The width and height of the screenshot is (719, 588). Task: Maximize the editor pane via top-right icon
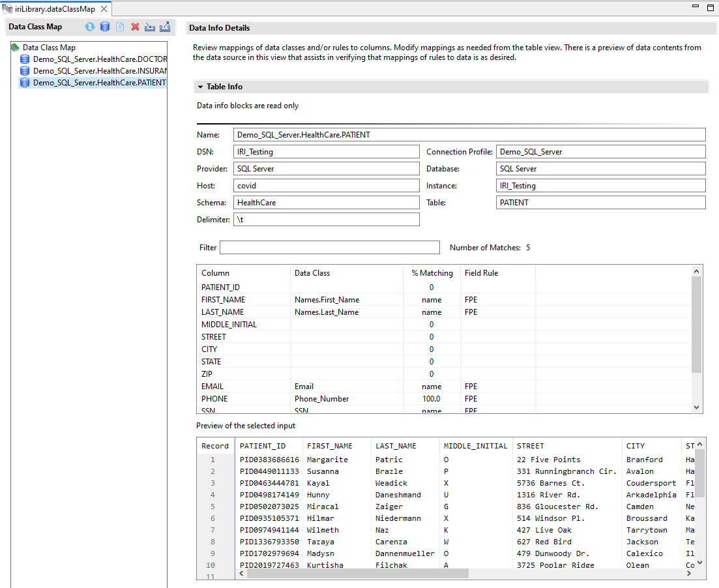(x=709, y=7)
